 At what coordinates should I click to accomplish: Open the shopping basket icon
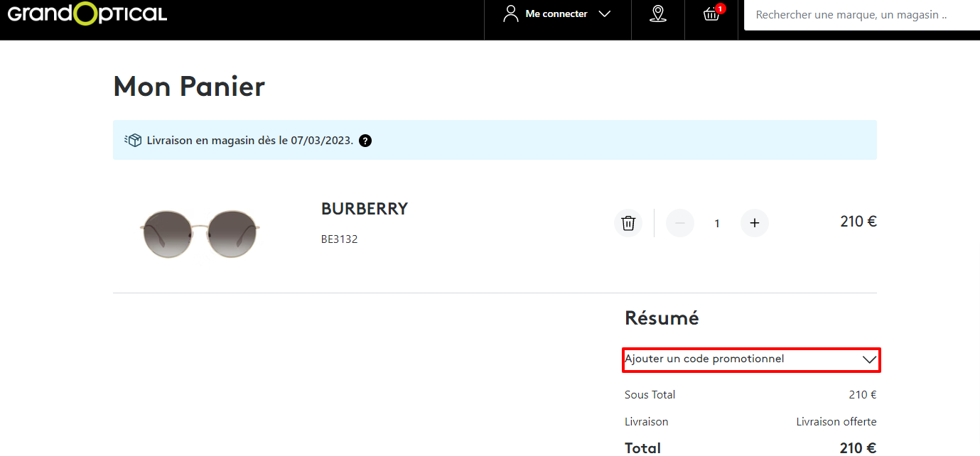[711, 13]
